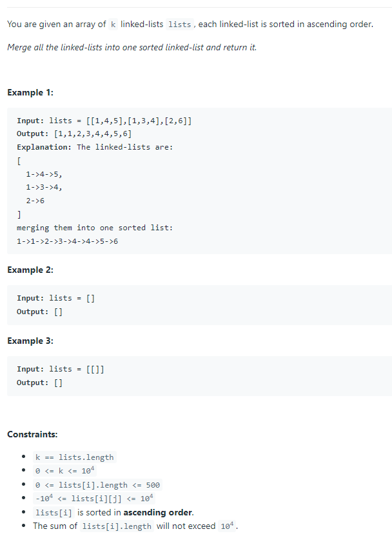Click Example 3 'Input: lists = [[]]' line
392x547 pixels.
click(61, 369)
